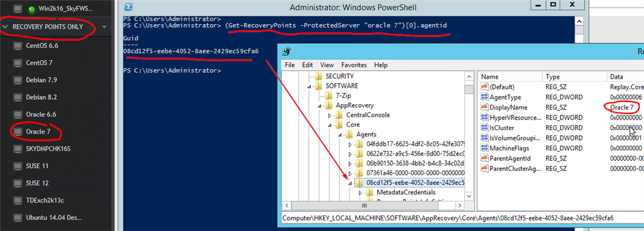Click the ParentAgentId string value icon
Screen dimensions: 644x231
tap(484, 159)
